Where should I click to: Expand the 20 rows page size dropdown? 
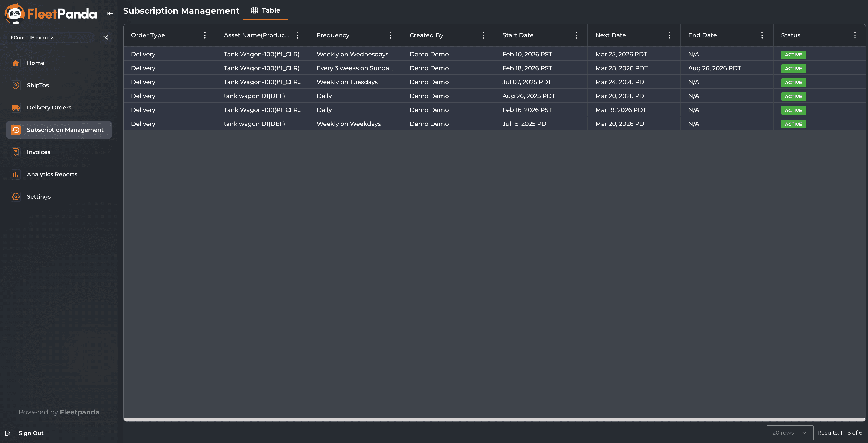790,433
